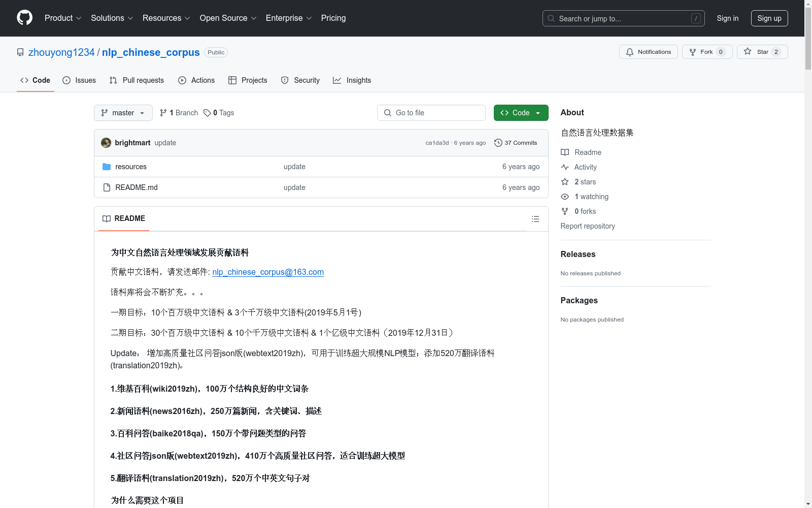
Task: Expand the Resources menu
Action: click(x=166, y=18)
